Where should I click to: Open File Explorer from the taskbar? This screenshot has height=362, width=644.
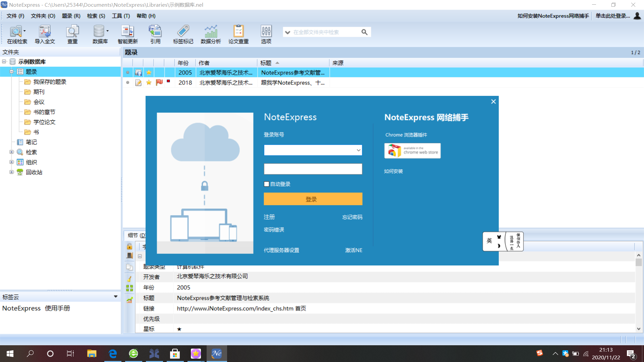tap(92, 353)
